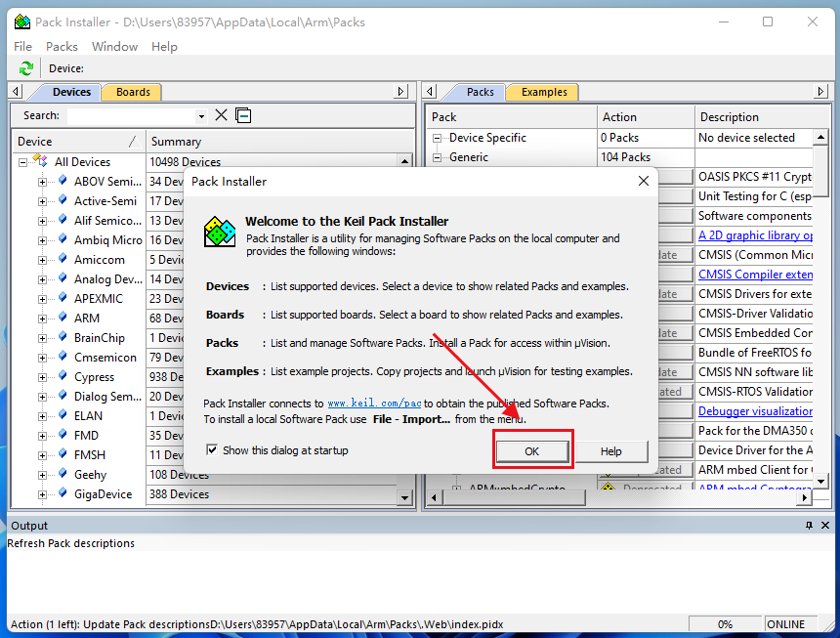Click the green refresh pack descriptions icon

coord(25,68)
